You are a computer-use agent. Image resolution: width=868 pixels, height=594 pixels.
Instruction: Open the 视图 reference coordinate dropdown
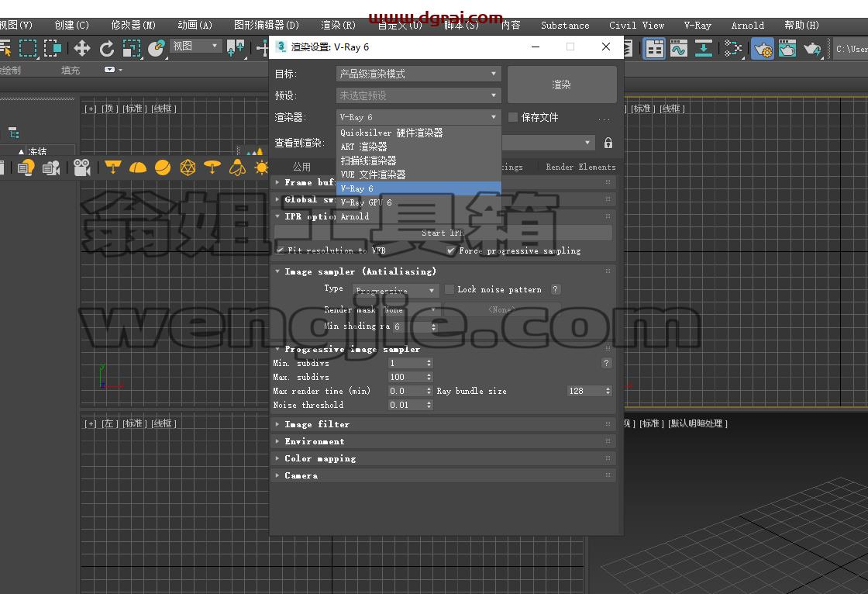pyautogui.click(x=195, y=46)
